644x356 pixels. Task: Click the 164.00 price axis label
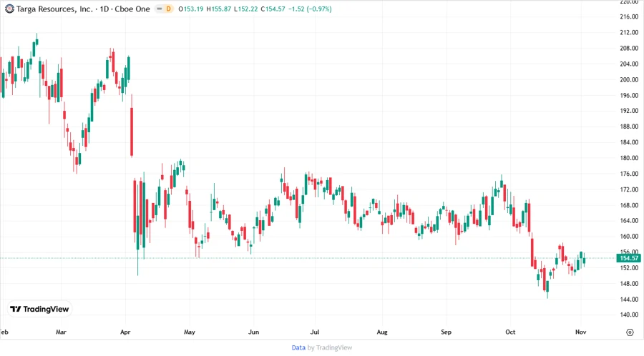629,221
